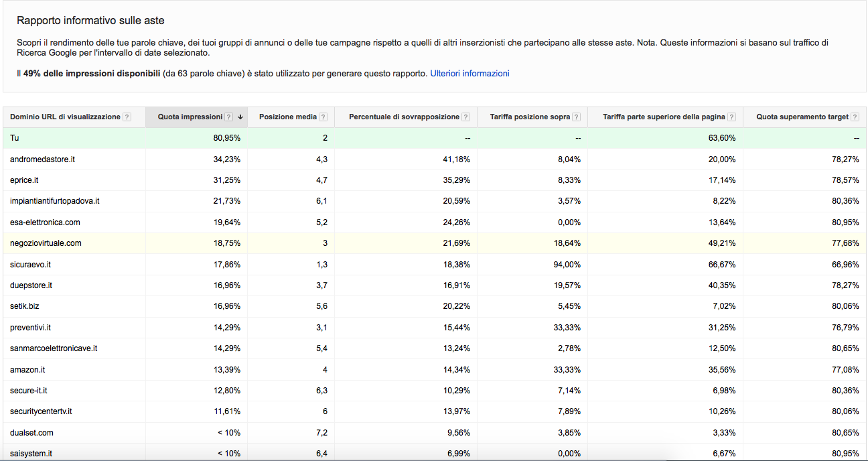This screenshot has width=868, height=461.
Task: Select the saisystem.it row label
Action: tap(31, 454)
